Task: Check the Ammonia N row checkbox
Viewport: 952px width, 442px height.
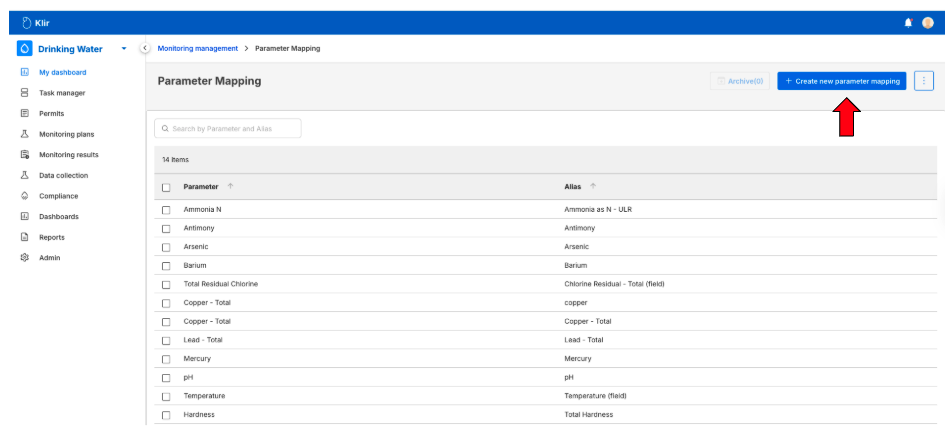Action: pos(167,210)
